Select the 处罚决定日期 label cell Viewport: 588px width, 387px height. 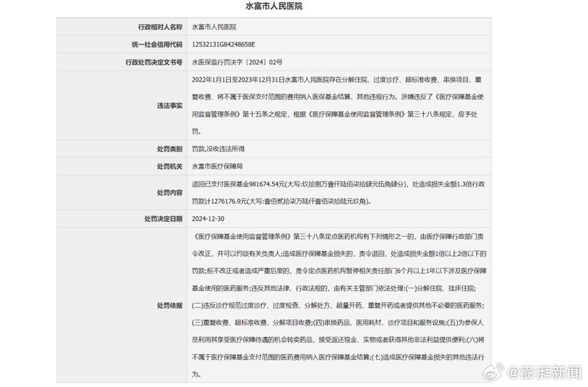[x=163, y=219]
